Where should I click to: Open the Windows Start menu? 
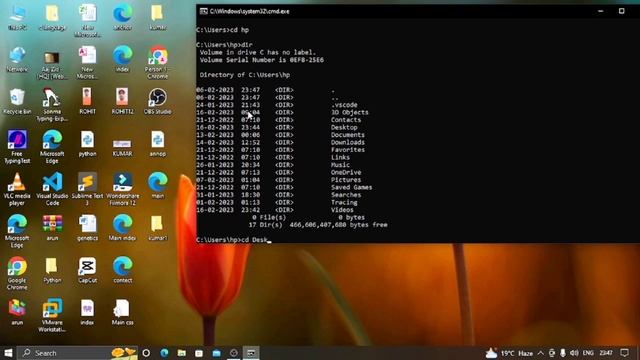pyautogui.click(x=8, y=353)
